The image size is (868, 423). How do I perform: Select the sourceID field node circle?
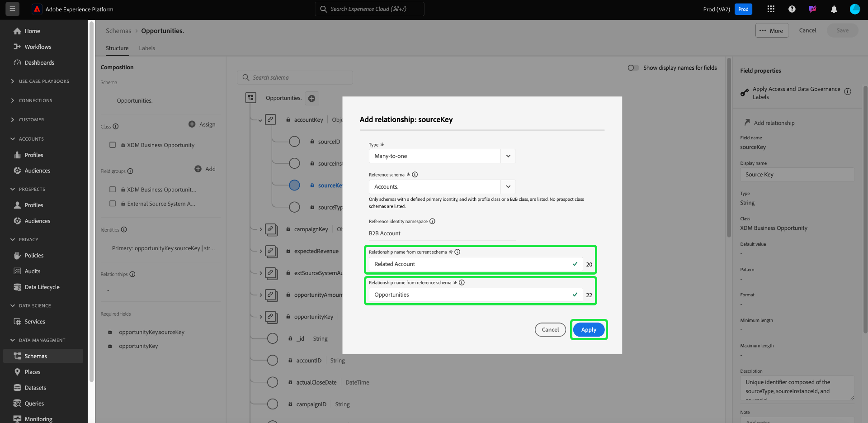coord(294,142)
